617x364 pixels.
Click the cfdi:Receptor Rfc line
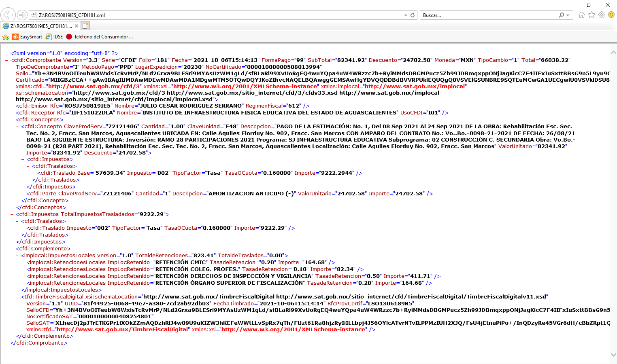click(232, 113)
